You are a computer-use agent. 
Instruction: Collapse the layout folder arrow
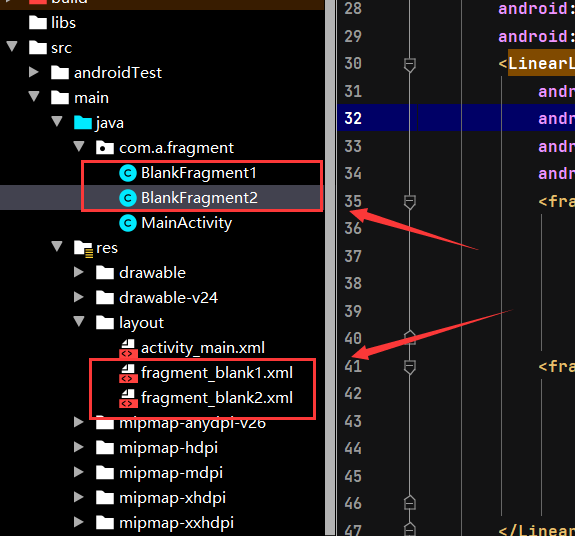[79, 322]
